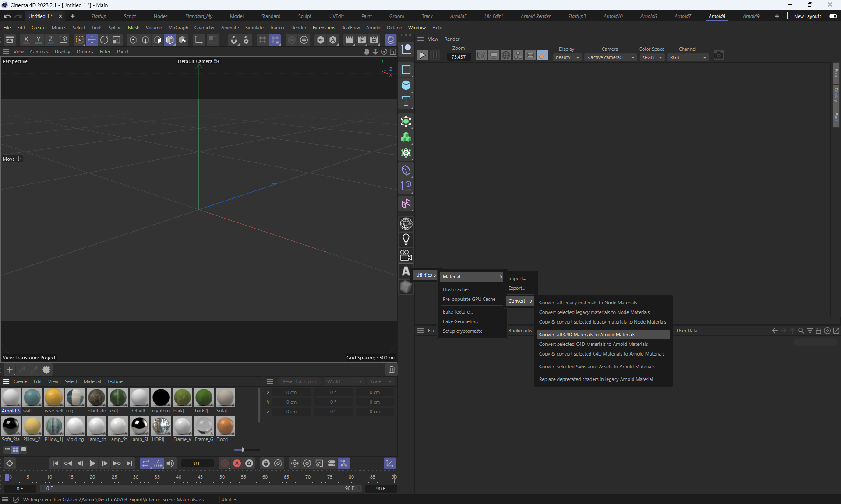This screenshot has width=841, height=504.
Task: Open the Color Space sRGB dropdown
Action: pyautogui.click(x=652, y=57)
